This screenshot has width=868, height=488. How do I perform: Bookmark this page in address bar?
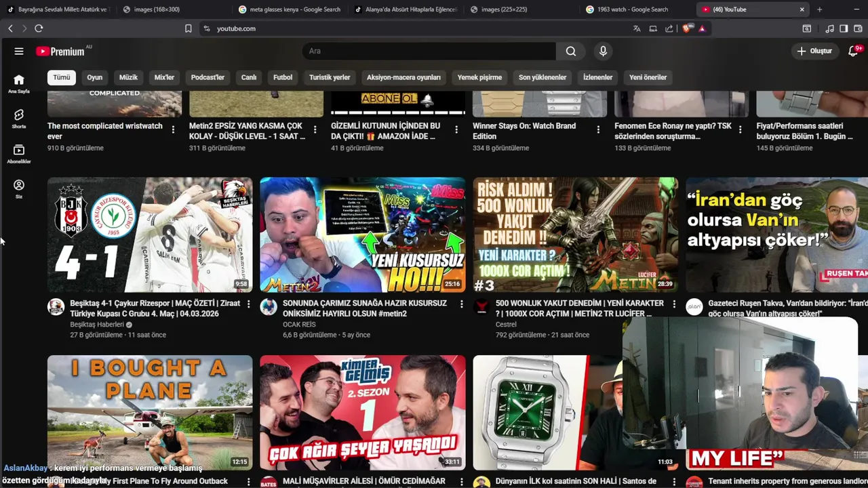[x=189, y=28]
